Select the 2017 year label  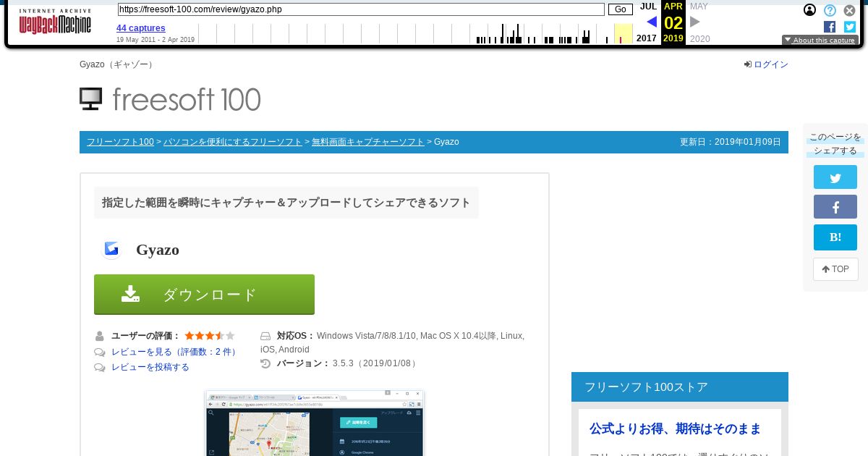(x=647, y=38)
